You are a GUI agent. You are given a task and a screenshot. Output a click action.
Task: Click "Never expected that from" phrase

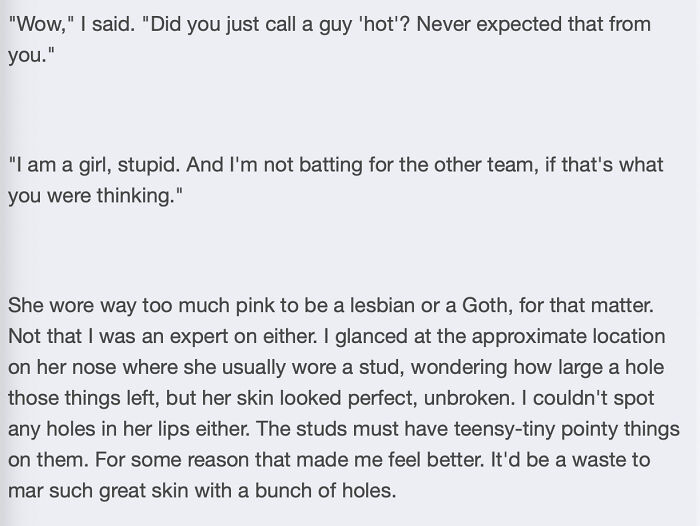(x=533, y=24)
